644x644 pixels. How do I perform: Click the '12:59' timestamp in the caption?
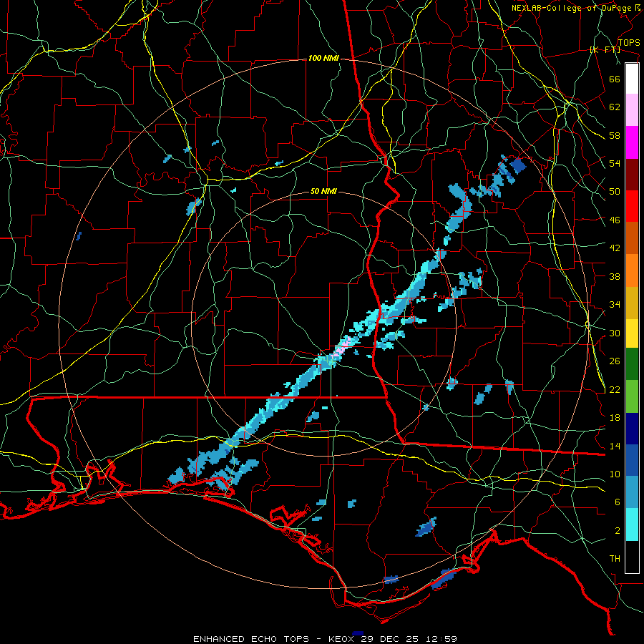click(442, 639)
